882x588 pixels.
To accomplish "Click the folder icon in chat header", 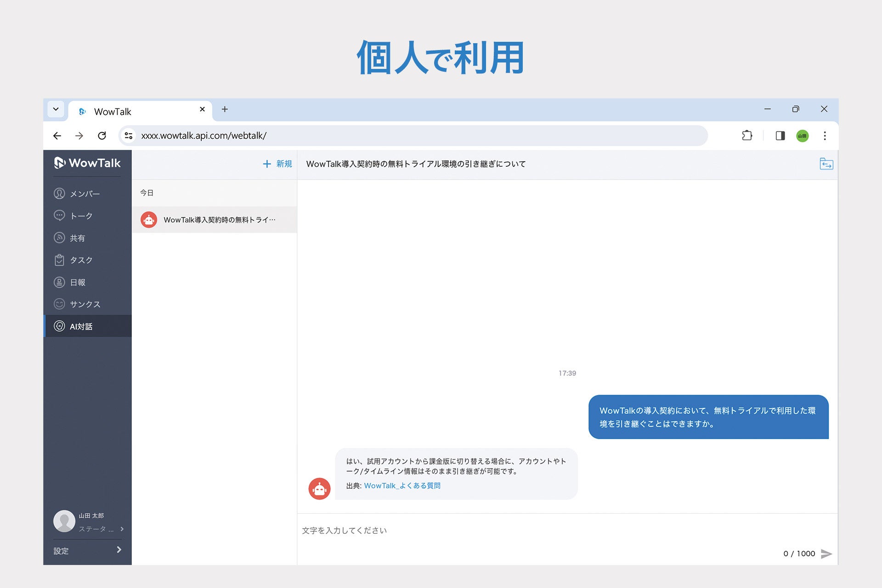I will (x=826, y=164).
